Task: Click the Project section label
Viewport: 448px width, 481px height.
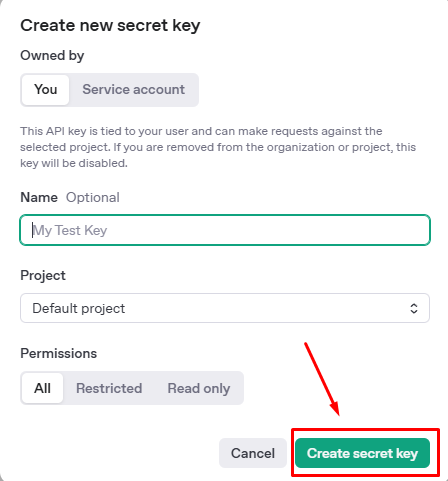Action: coord(43,275)
